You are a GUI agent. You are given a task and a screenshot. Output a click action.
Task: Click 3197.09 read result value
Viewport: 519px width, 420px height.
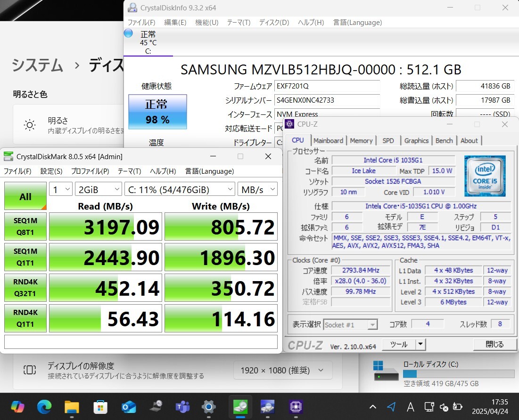click(106, 226)
